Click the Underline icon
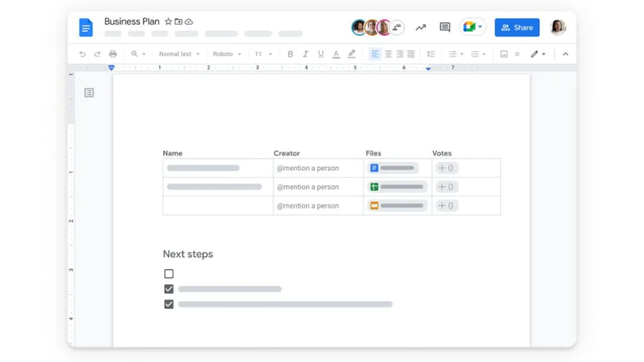 click(x=320, y=54)
